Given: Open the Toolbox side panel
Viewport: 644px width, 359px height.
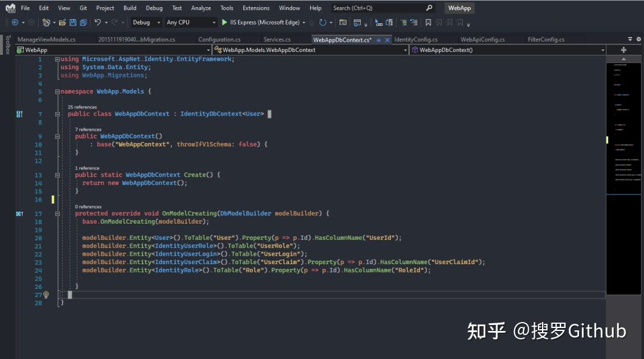Looking at the screenshot, I should [x=8, y=45].
